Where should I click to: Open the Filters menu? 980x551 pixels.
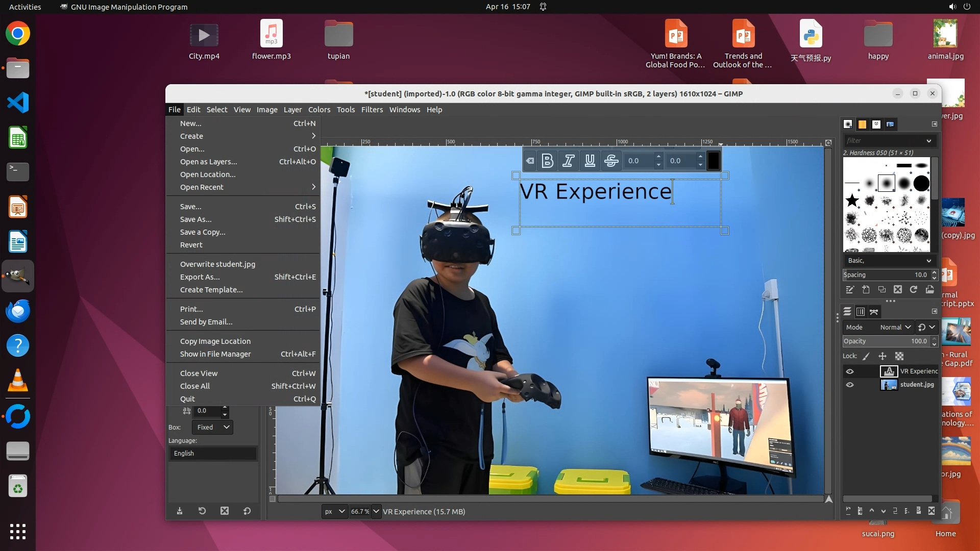(372, 110)
